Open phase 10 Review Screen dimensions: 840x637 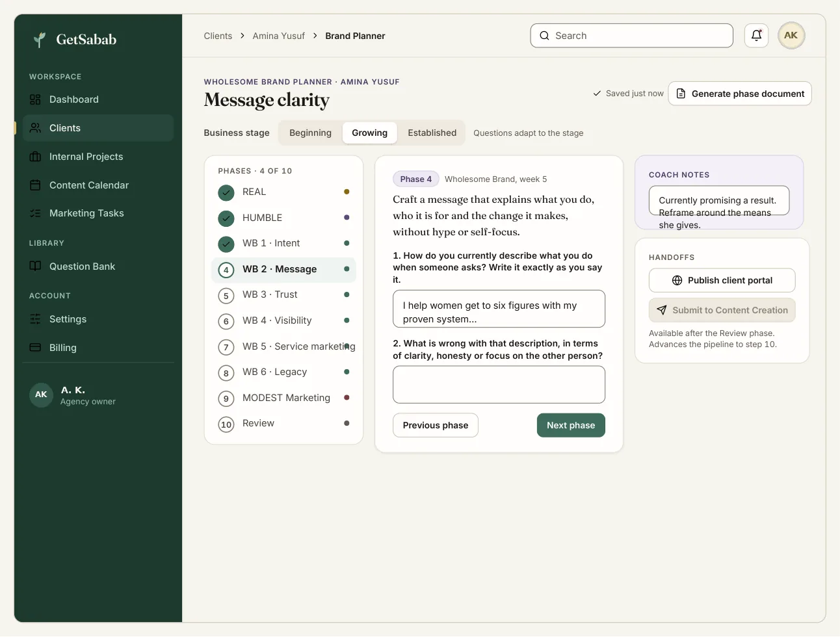coord(284,424)
